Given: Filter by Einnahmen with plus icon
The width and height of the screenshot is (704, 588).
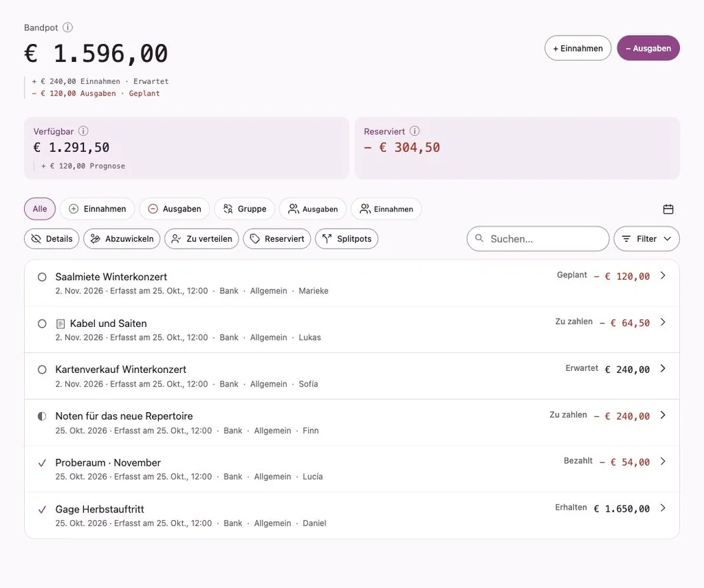Looking at the screenshot, I should [x=98, y=209].
